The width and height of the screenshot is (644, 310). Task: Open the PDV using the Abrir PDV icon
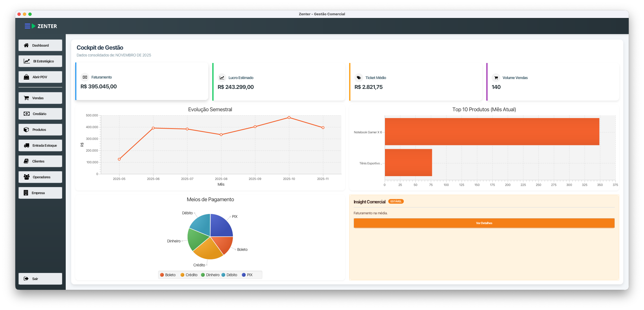pyautogui.click(x=26, y=77)
